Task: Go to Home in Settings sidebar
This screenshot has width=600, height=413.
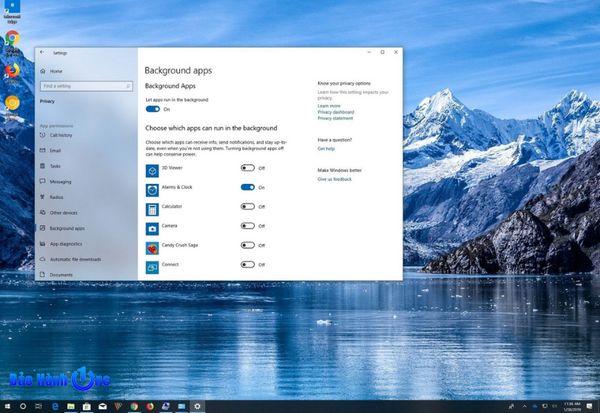Action: [55, 71]
